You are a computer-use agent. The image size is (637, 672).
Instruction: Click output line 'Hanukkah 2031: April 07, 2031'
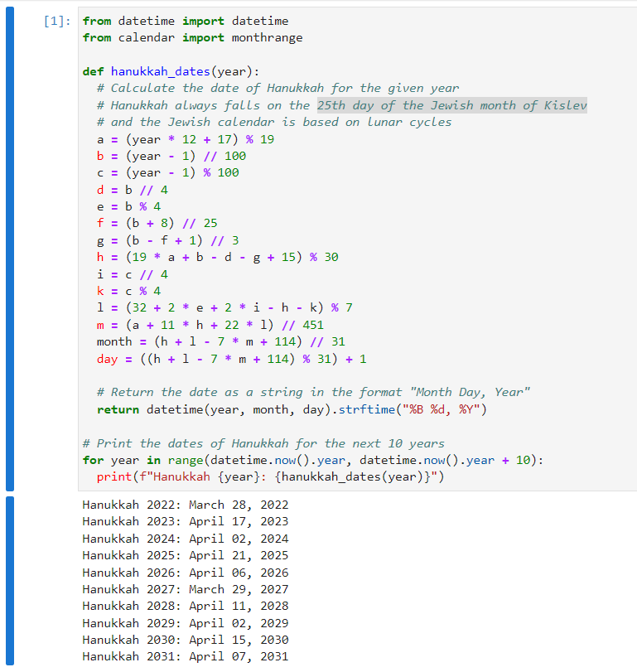[x=186, y=656]
